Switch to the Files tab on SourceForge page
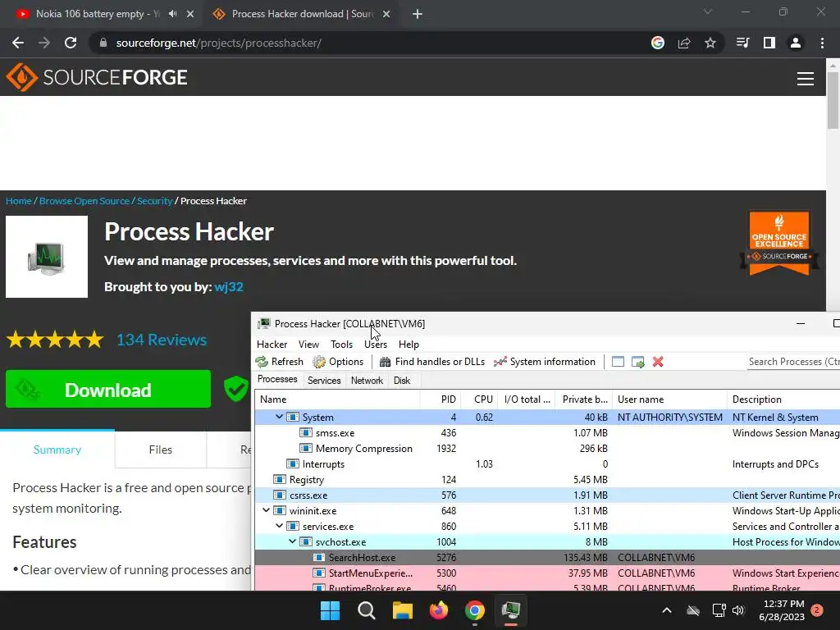Image resolution: width=840 pixels, height=630 pixels. tap(161, 450)
